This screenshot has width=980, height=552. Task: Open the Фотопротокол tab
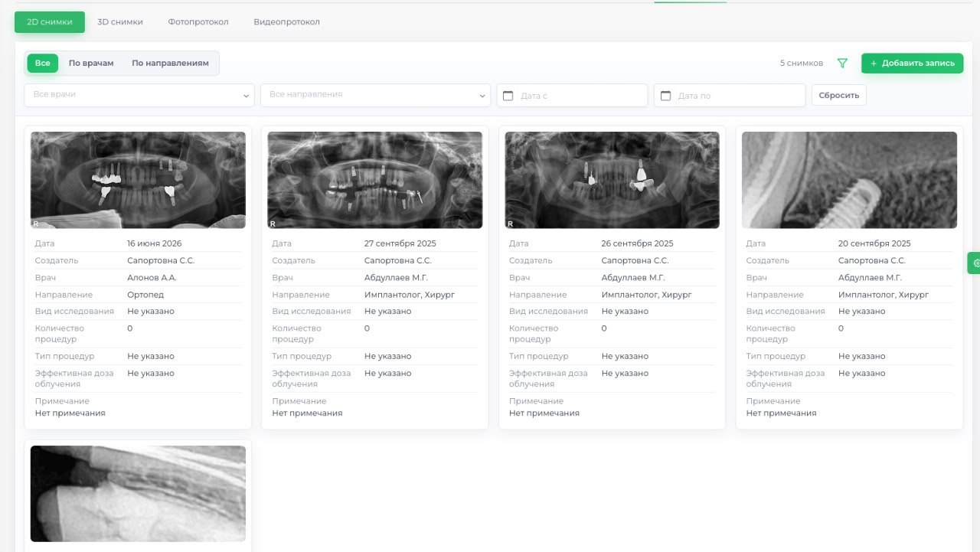coord(198,22)
